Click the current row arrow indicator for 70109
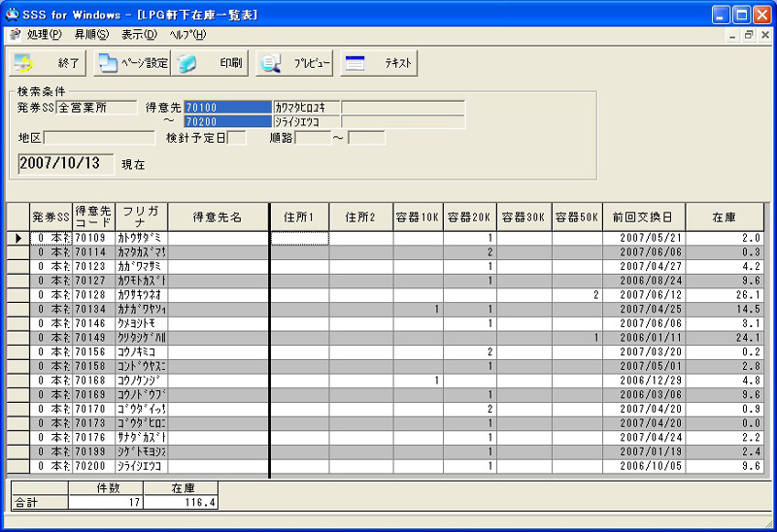 coord(18,238)
